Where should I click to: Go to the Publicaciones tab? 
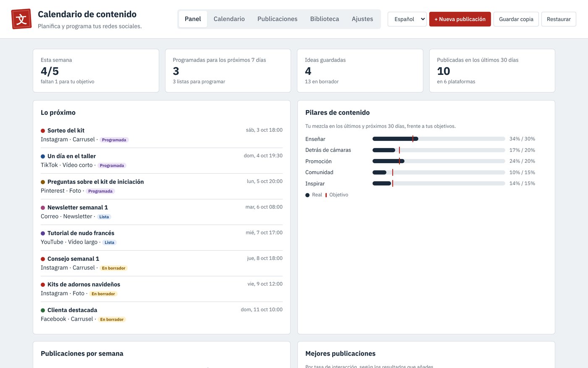click(277, 19)
